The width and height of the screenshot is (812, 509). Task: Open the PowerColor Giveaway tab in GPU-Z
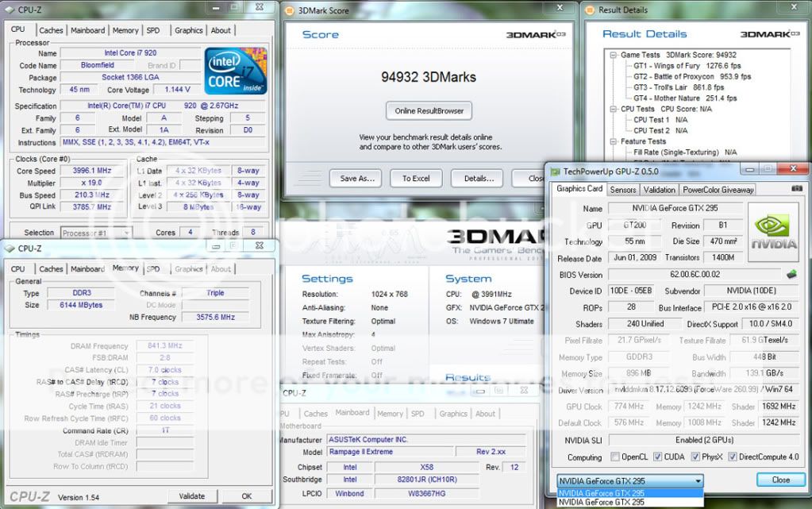(x=718, y=190)
